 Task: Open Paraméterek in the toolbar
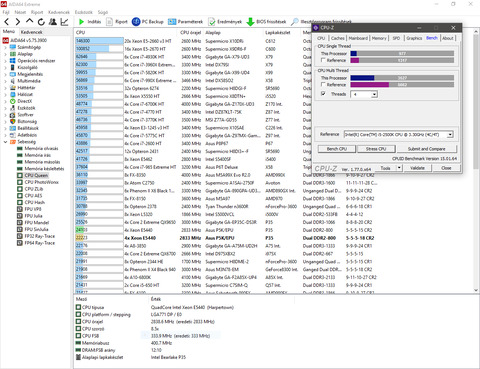point(185,22)
